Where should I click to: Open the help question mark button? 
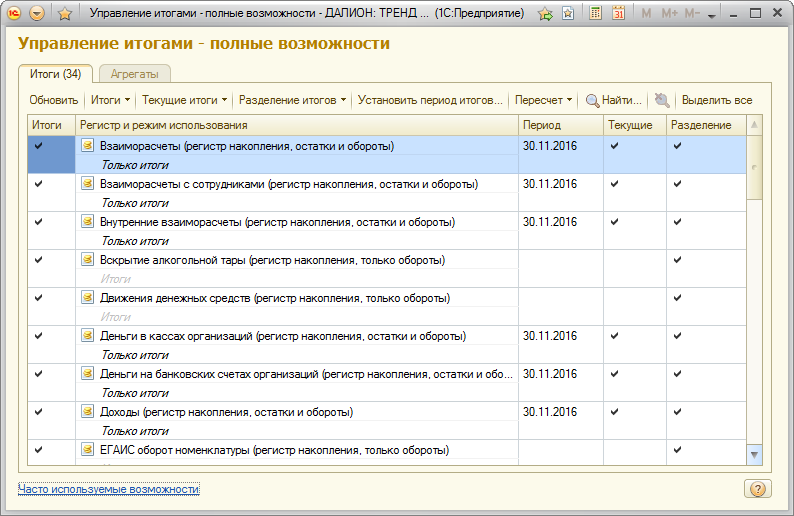click(x=758, y=489)
